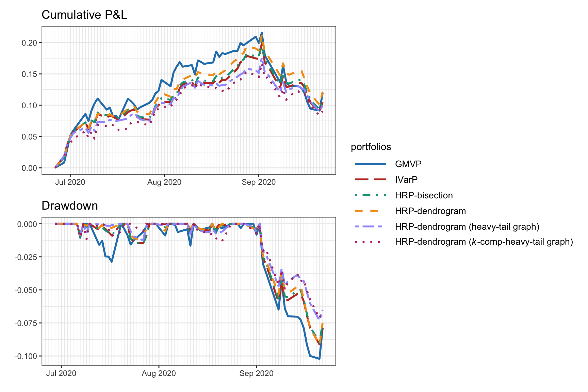Viewport: 588px width, 392px height.
Task: Click the 0.20 y-axis label
Action: 29,43
